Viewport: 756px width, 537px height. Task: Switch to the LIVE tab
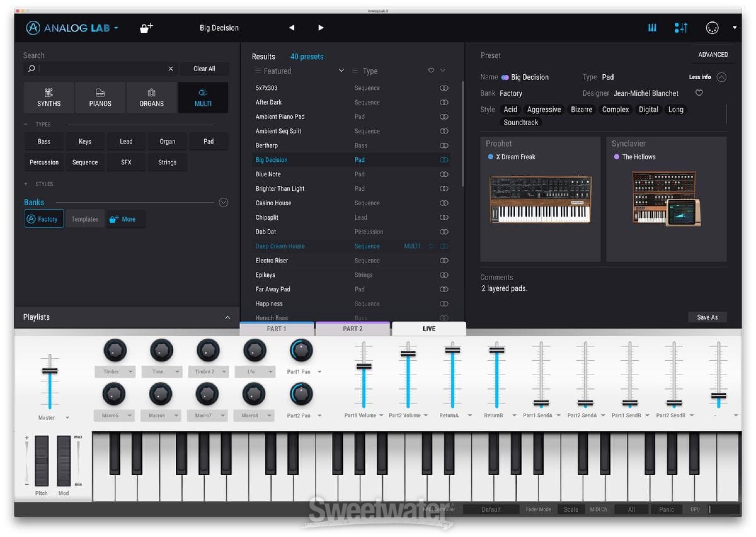pos(429,329)
